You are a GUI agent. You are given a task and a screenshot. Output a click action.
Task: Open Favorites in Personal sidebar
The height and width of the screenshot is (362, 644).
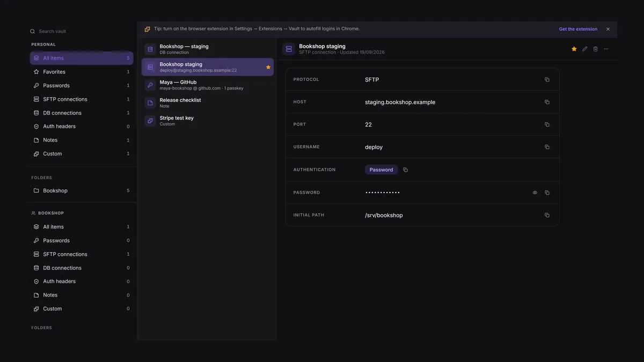82,72
